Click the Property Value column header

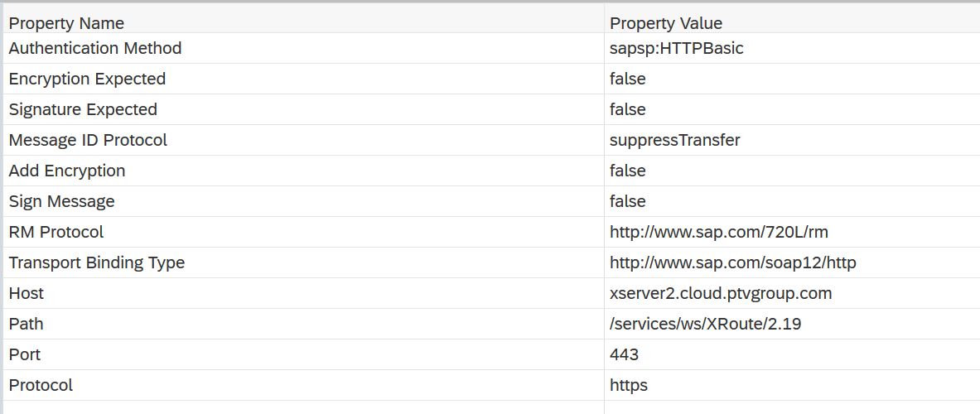coord(666,23)
